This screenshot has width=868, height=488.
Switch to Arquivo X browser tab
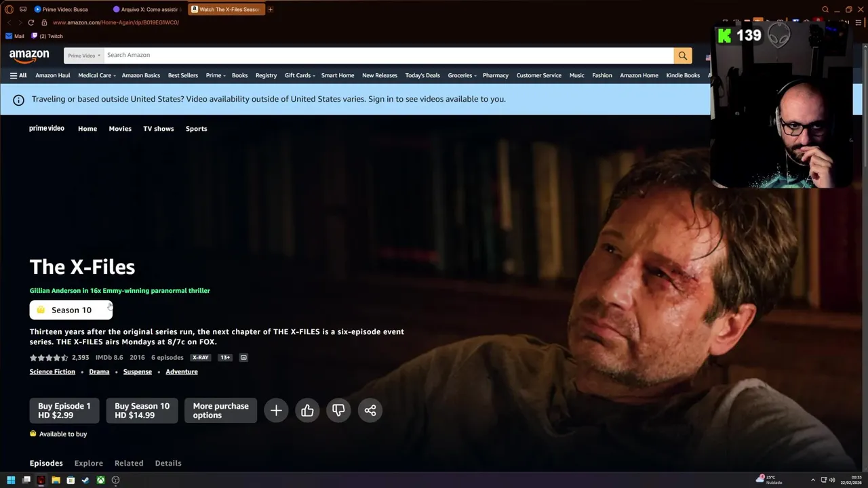click(x=145, y=9)
